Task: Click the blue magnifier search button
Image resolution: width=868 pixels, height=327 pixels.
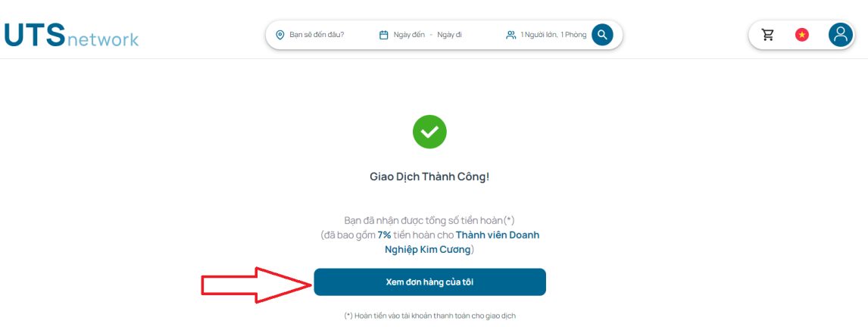Action: (x=602, y=35)
